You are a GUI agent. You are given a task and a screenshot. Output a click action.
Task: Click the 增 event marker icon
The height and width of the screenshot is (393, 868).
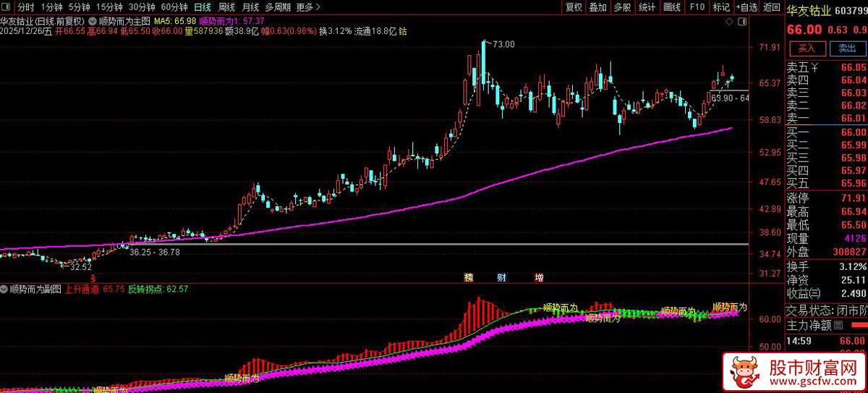pyautogui.click(x=539, y=277)
